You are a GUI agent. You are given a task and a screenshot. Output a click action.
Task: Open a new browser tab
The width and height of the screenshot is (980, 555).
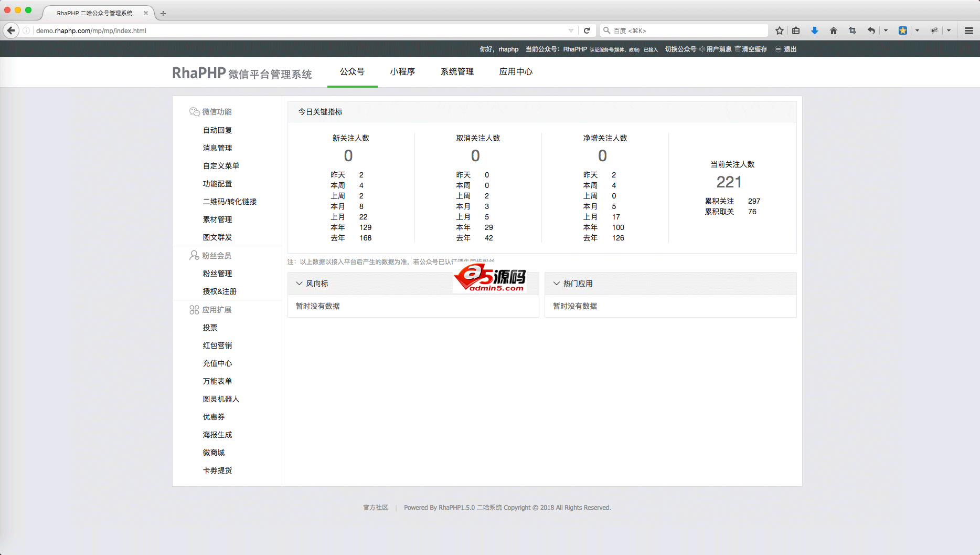163,14
